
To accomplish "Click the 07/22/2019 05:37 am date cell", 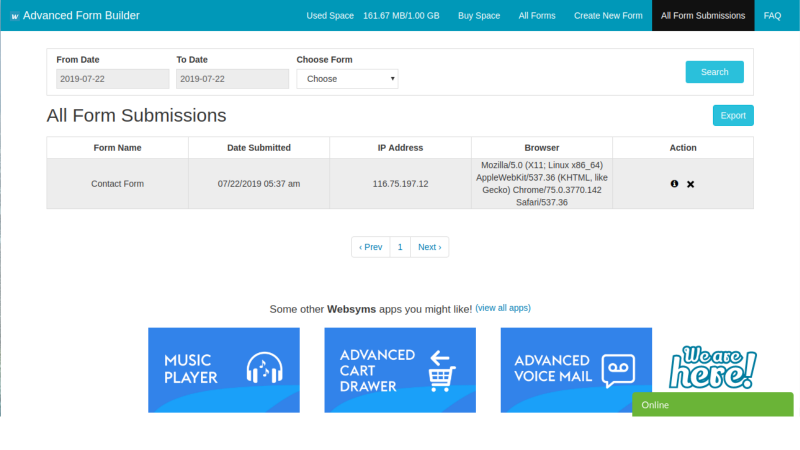I will point(259,184).
